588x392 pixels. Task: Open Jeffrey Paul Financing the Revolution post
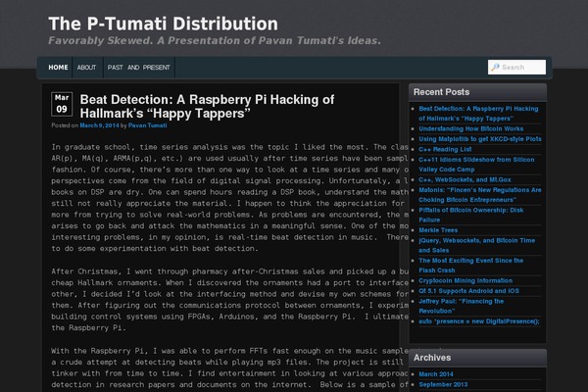point(462,306)
